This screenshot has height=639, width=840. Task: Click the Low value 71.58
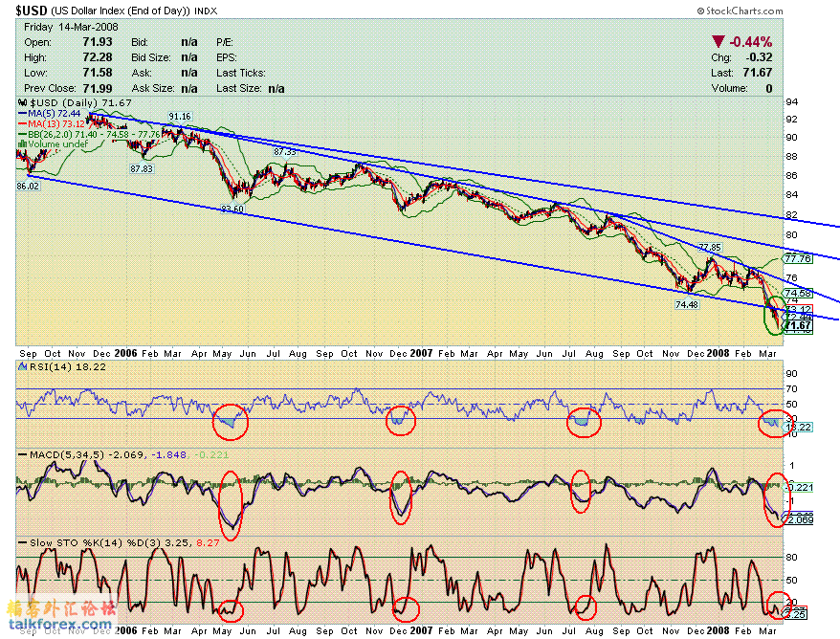98,73
